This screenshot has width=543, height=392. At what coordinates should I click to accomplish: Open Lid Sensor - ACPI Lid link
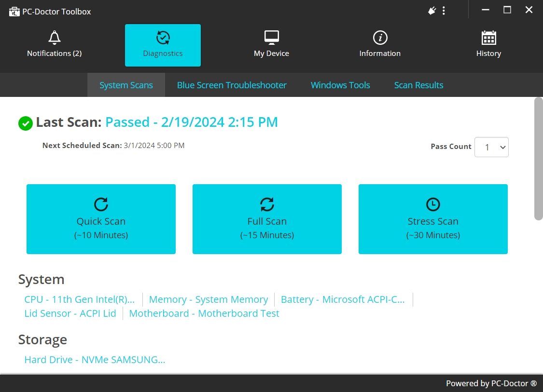70,313
